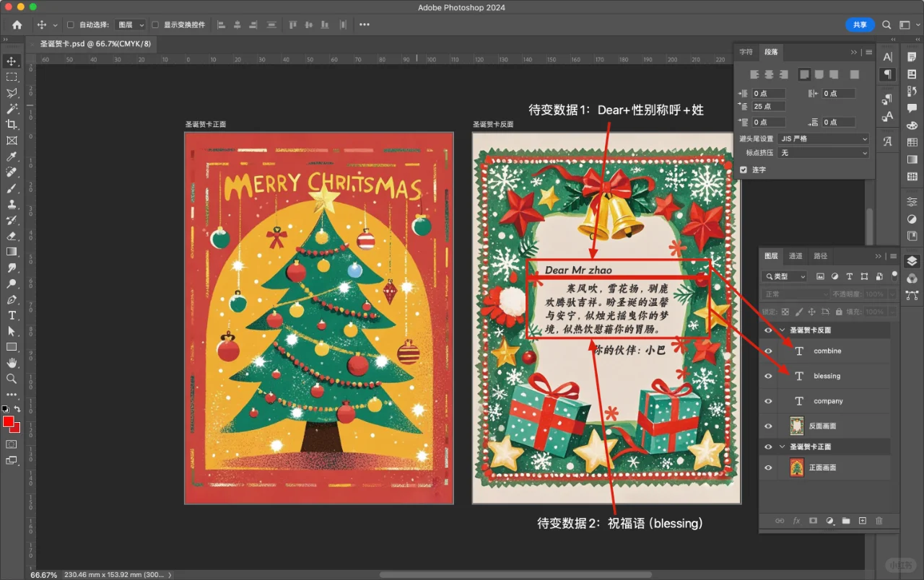Open the Layers panel dock icon
The image size is (924, 580).
tap(912, 261)
